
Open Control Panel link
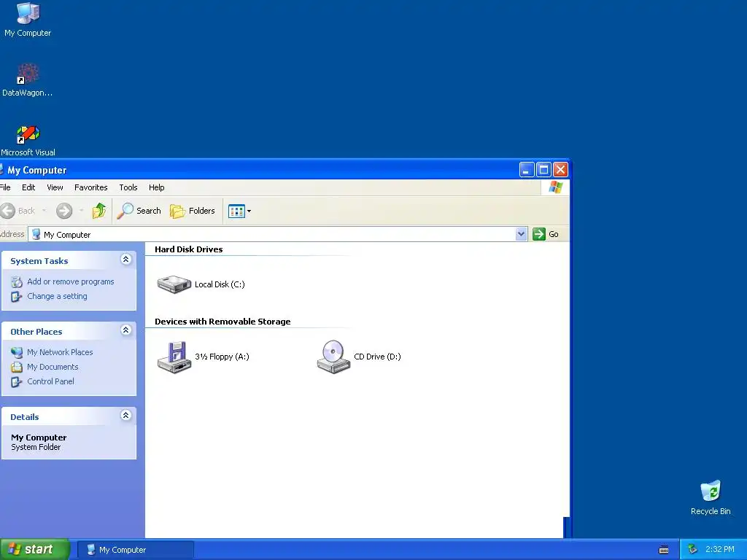point(50,381)
